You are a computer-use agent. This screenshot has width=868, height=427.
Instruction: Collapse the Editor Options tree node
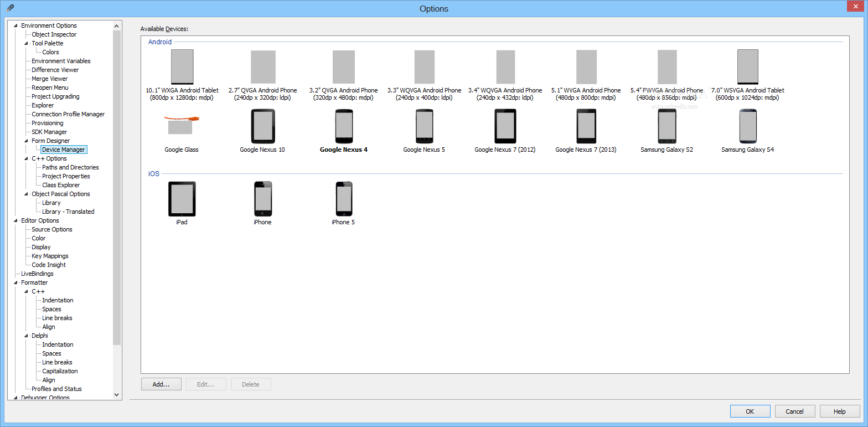click(x=16, y=220)
